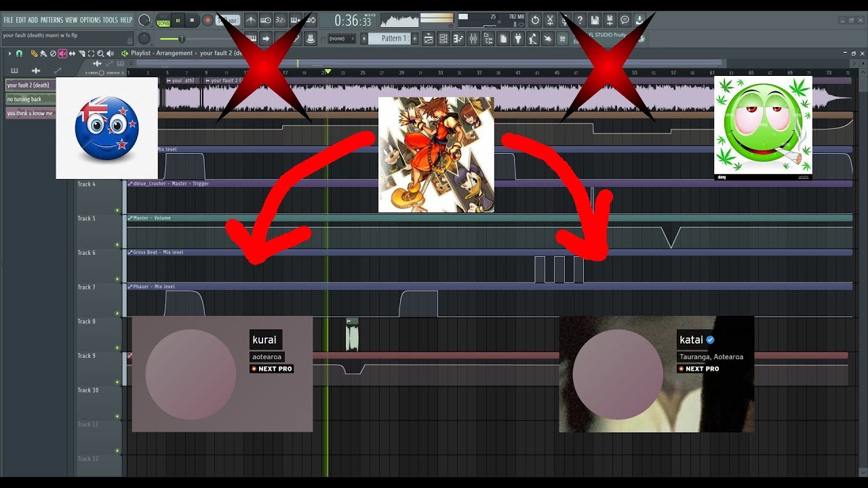Select the playlist pencil Draw tool
This screenshot has height=488, width=868.
[34, 54]
